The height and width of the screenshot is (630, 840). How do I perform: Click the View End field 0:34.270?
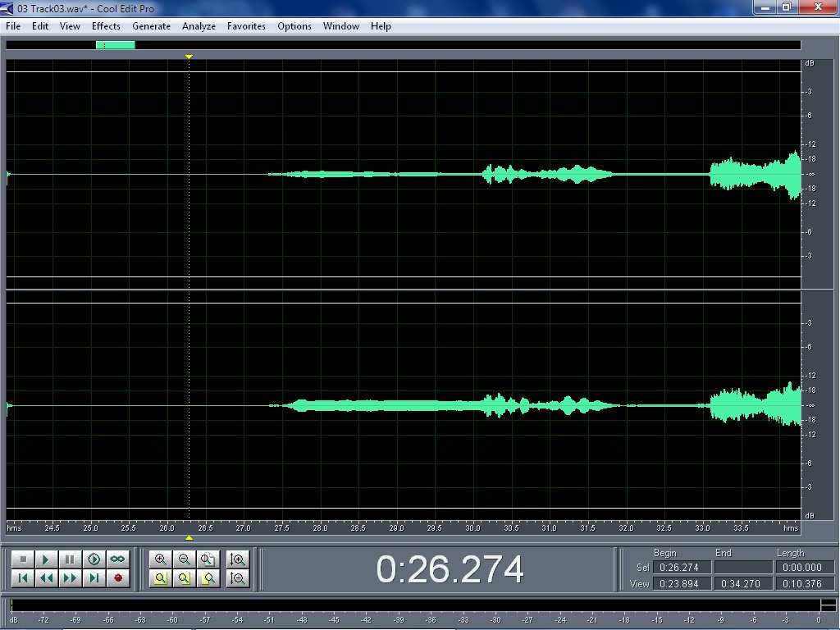(x=743, y=583)
